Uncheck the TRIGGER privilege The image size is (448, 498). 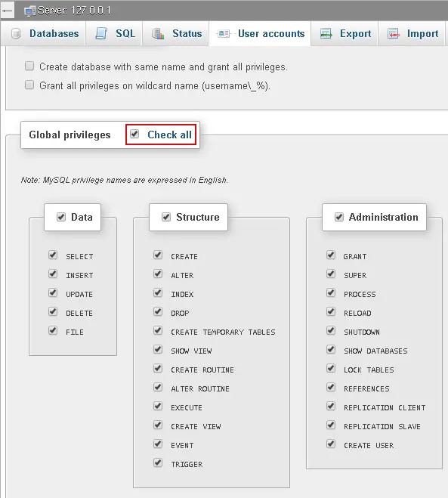pyautogui.click(x=158, y=462)
